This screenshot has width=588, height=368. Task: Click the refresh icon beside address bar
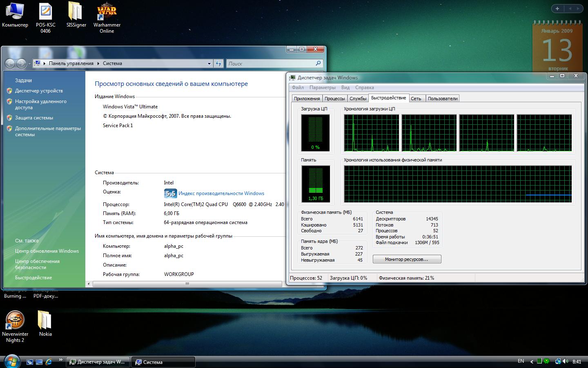pyautogui.click(x=218, y=63)
